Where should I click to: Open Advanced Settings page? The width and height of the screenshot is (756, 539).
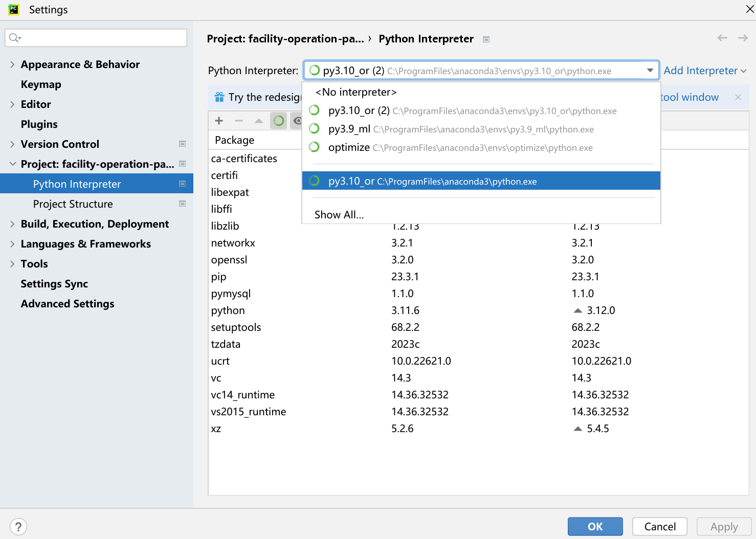(68, 304)
